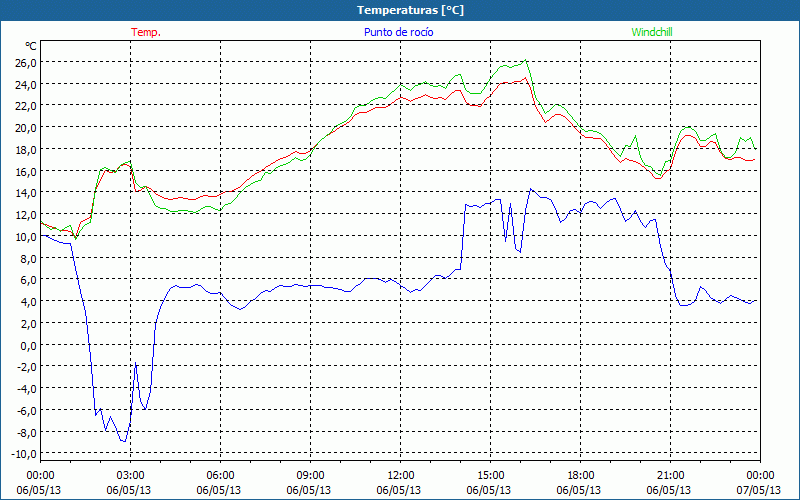
Task: Click the 06:00 time axis label
Action: [x=220, y=475]
